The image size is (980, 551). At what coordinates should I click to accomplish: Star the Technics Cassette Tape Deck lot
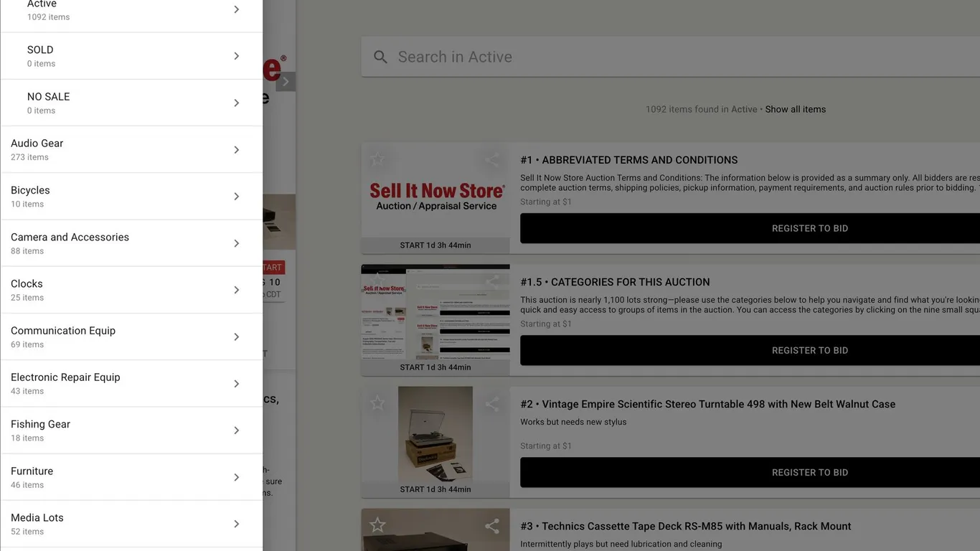click(x=377, y=525)
